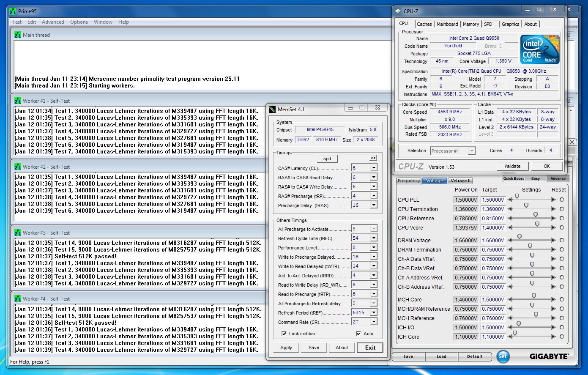The width and height of the screenshot is (588, 375).
Task: Open the Command Rate (CR) dropdown
Action: (x=374, y=322)
